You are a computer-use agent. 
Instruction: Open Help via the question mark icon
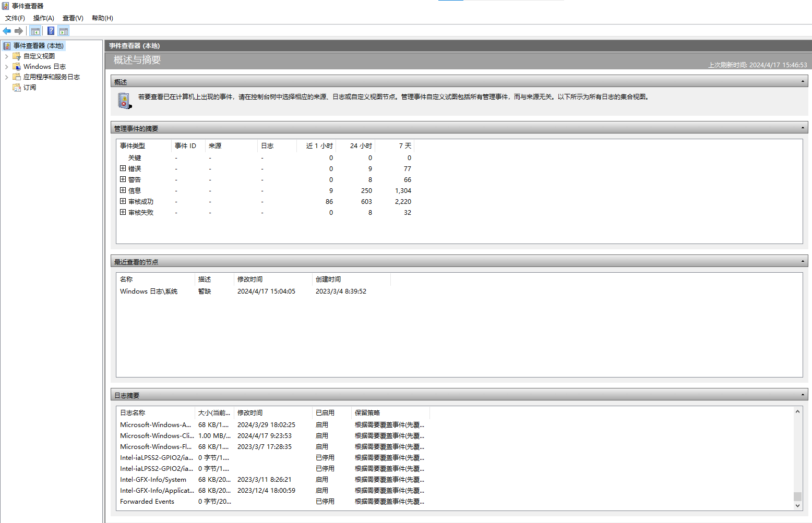pyautogui.click(x=51, y=31)
